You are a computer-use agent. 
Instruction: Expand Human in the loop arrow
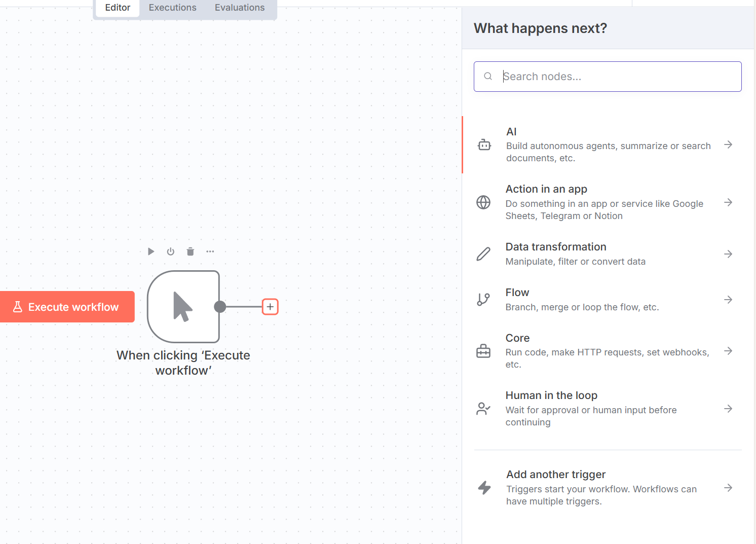tap(728, 409)
